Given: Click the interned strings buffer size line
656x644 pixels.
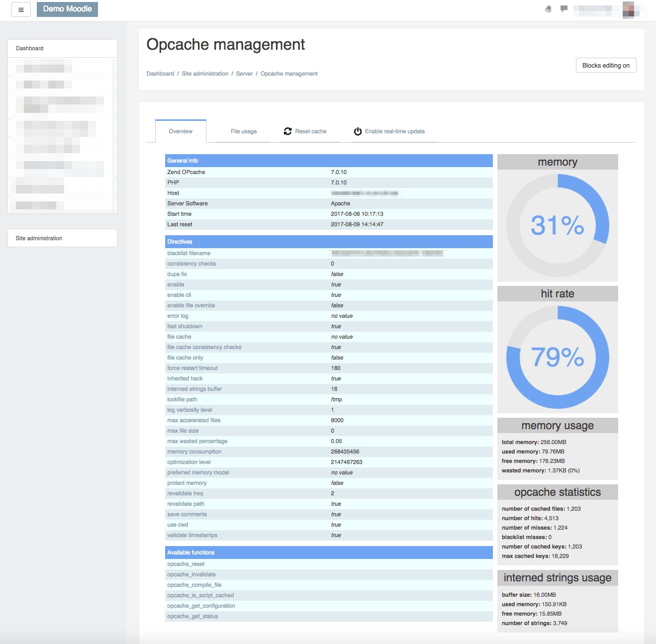Looking at the screenshot, I should [x=529, y=595].
